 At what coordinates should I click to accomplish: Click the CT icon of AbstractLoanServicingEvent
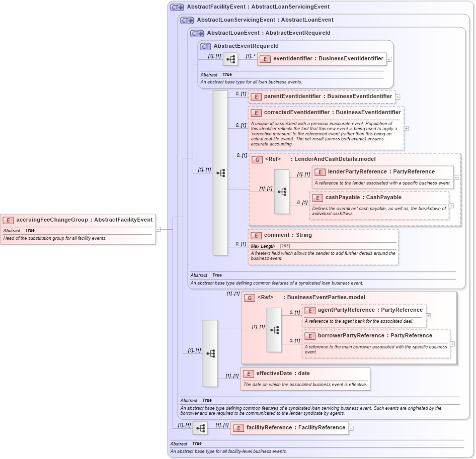[x=187, y=20]
